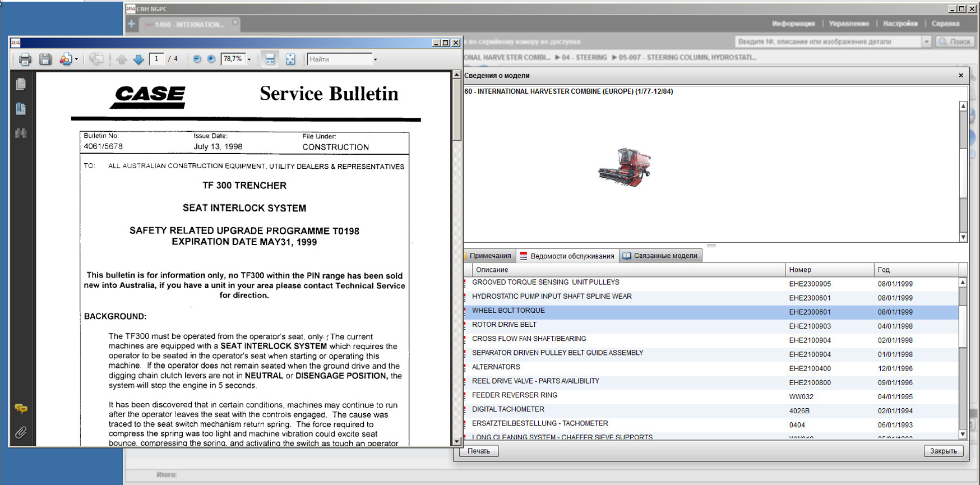Switch to the Примечания tab
Viewport: 980px width, 485px height.
click(x=489, y=256)
